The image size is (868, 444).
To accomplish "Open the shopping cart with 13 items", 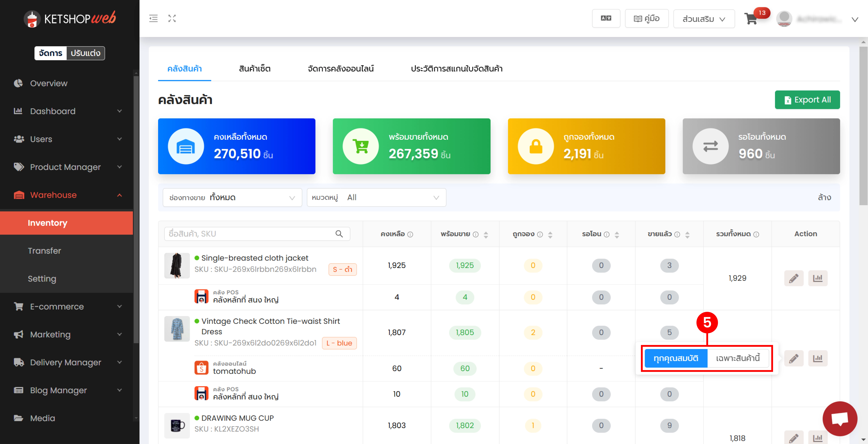I will tap(751, 19).
